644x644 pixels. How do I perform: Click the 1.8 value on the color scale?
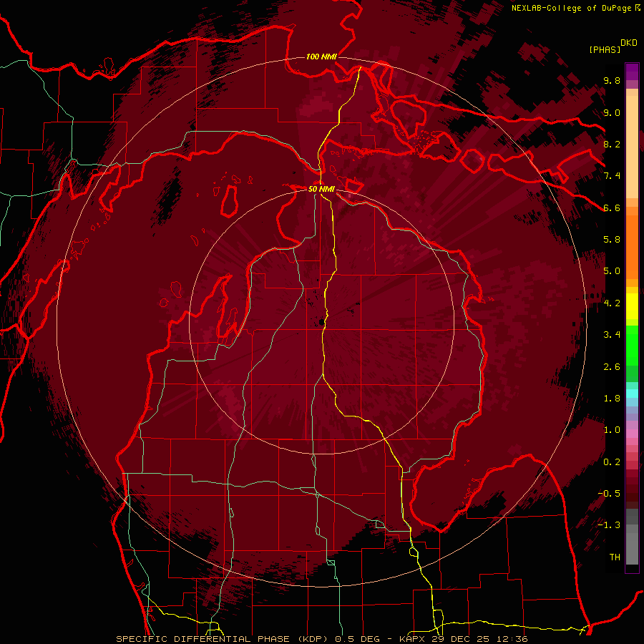click(612, 399)
